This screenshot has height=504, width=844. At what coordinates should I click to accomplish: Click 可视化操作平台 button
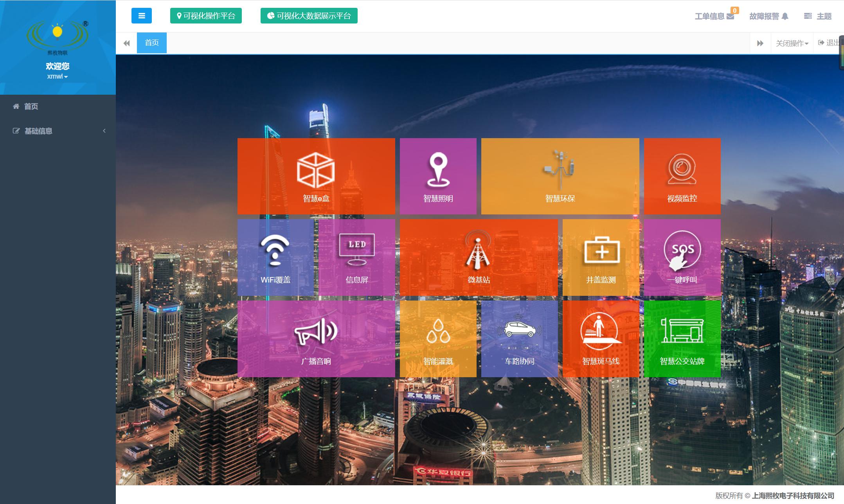[x=206, y=16]
